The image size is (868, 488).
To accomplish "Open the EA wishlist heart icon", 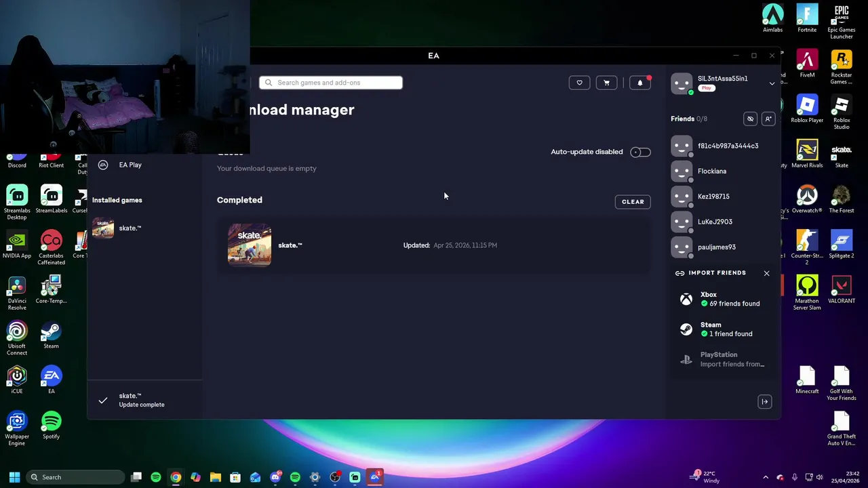I will (579, 83).
